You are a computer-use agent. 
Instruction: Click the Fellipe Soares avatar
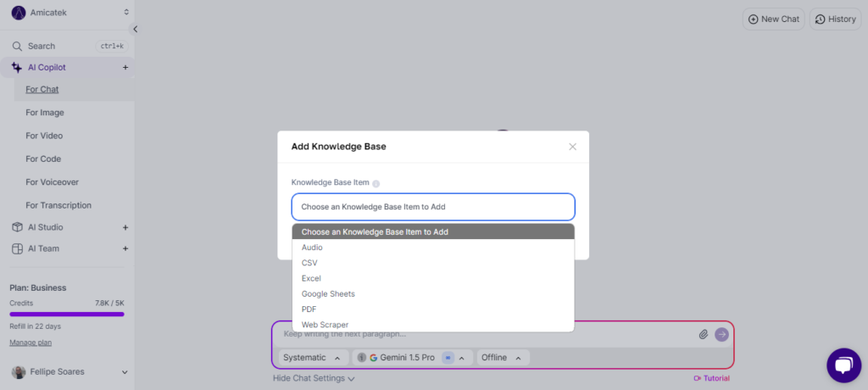pos(19,372)
